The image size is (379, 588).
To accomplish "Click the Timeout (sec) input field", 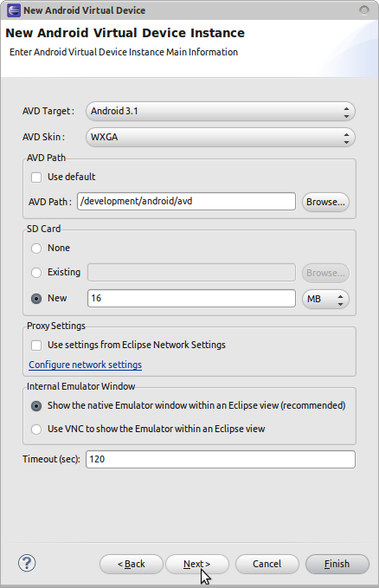I will pos(221,459).
